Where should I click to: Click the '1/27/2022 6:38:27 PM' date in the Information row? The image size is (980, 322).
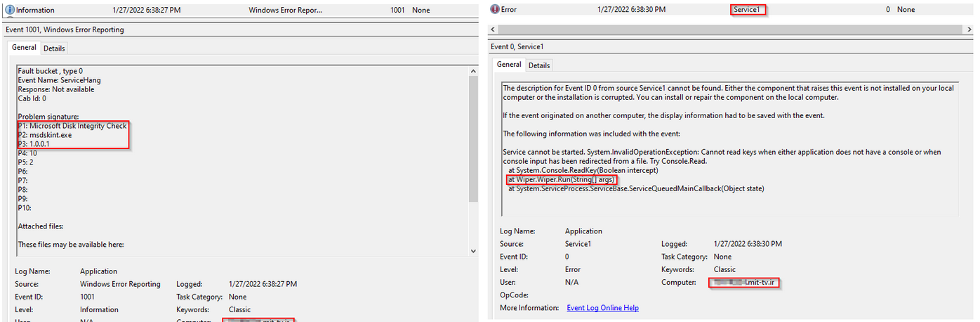(x=147, y=11)
